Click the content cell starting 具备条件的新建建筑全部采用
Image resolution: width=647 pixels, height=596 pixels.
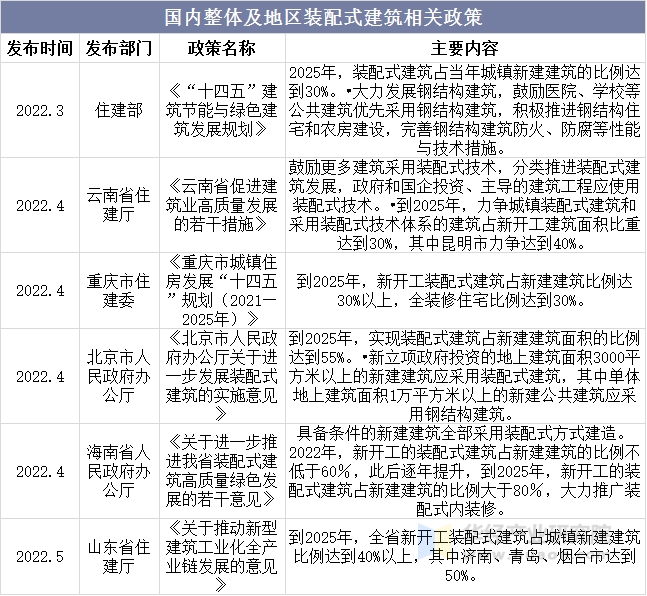(465, 471)
